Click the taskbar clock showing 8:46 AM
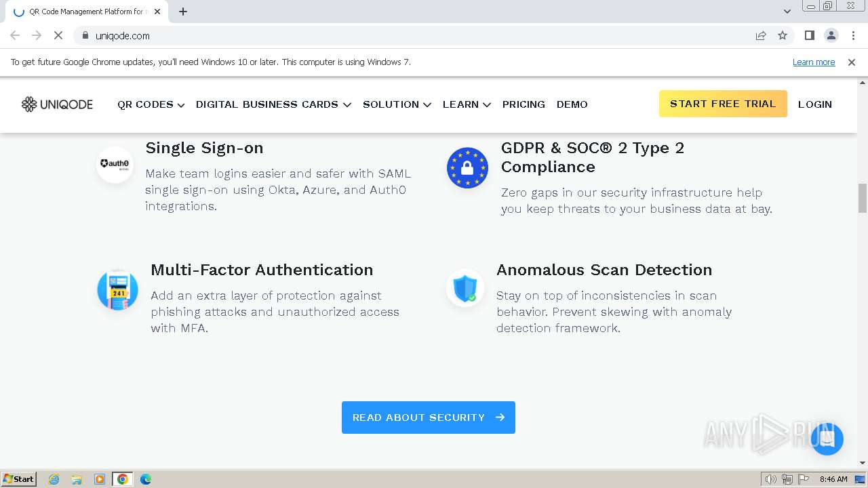Image resolution: width=868 pixels, height=488 pixels. (833, 479)
